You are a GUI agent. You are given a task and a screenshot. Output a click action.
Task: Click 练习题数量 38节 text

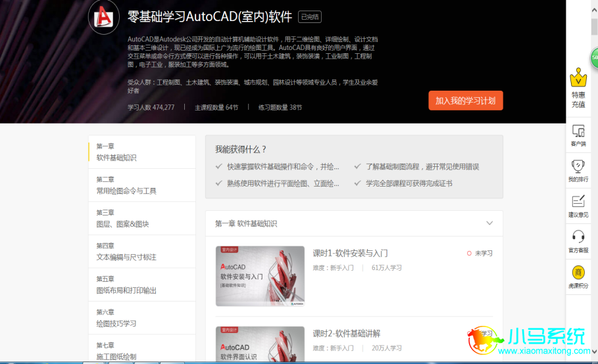tap(280, 107)
